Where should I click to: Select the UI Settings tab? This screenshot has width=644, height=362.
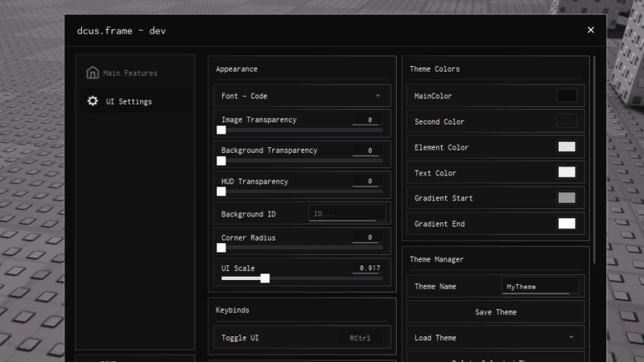(x=135, y=101)
